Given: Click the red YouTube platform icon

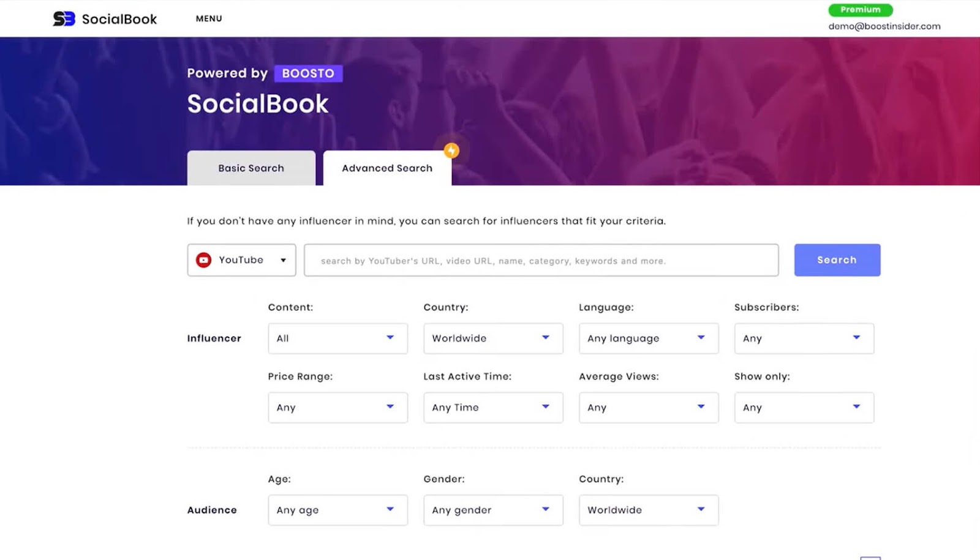Looking at the screenshot, I should click(203, 260).
